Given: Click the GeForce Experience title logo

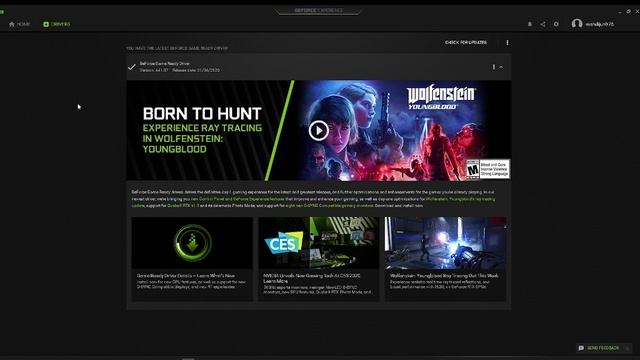Looking at the screenshot, I should (x=318, y=10).
